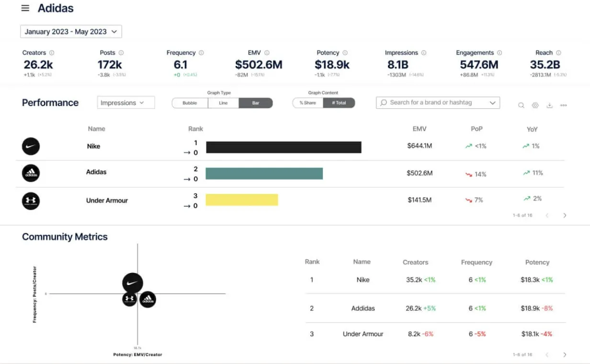Click the Under Armour bubble on the chart

coord(129,299)
